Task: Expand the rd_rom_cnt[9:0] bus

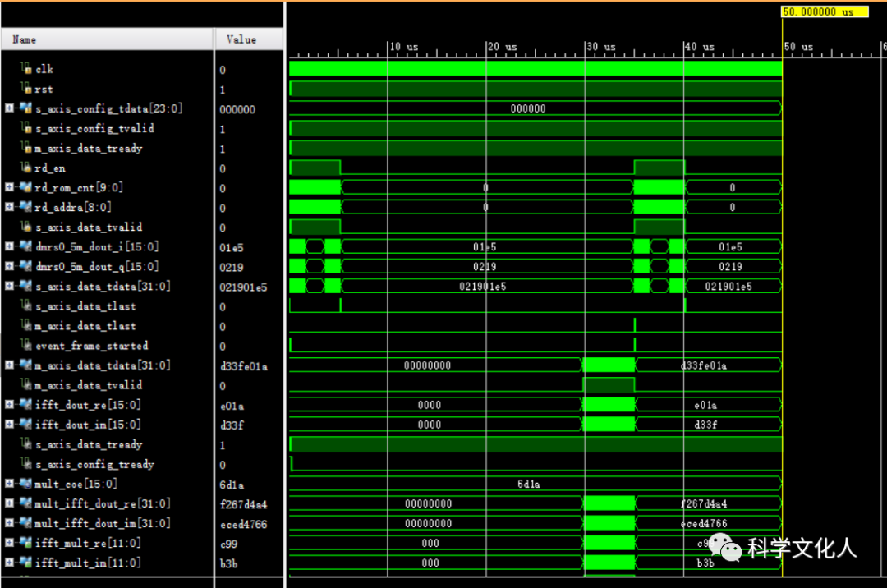Action: click(9, 187)
